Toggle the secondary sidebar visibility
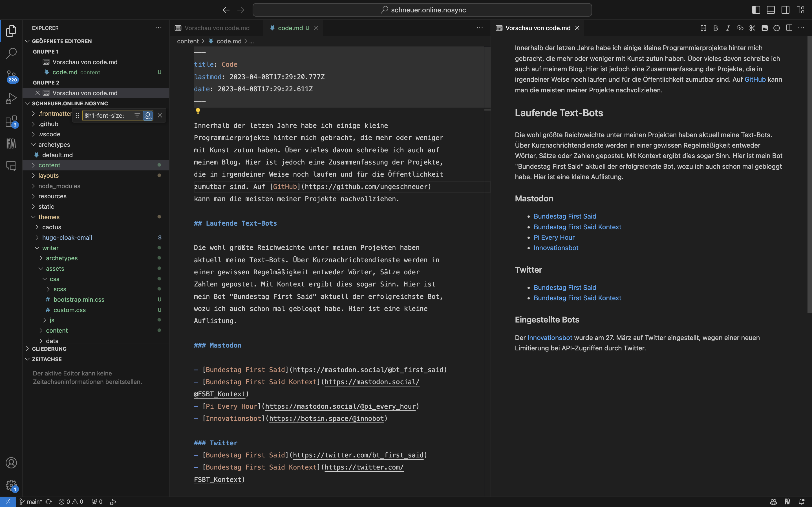812x507 pixels. click(785, 10)
